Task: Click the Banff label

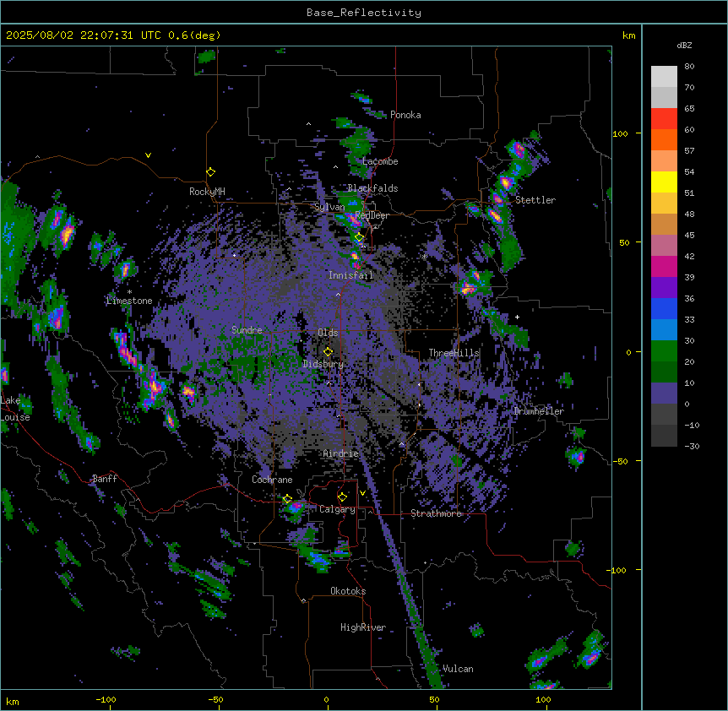Action: (105, 479)
